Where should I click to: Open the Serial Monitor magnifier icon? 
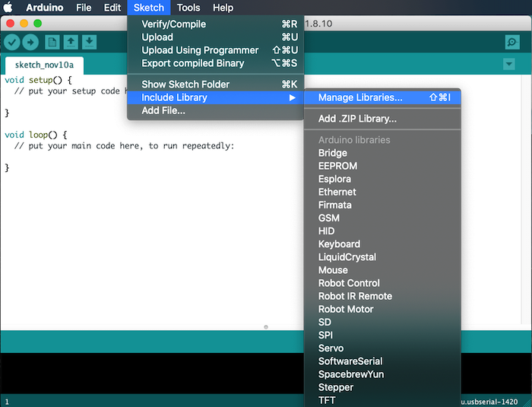(x=512, y=43)
